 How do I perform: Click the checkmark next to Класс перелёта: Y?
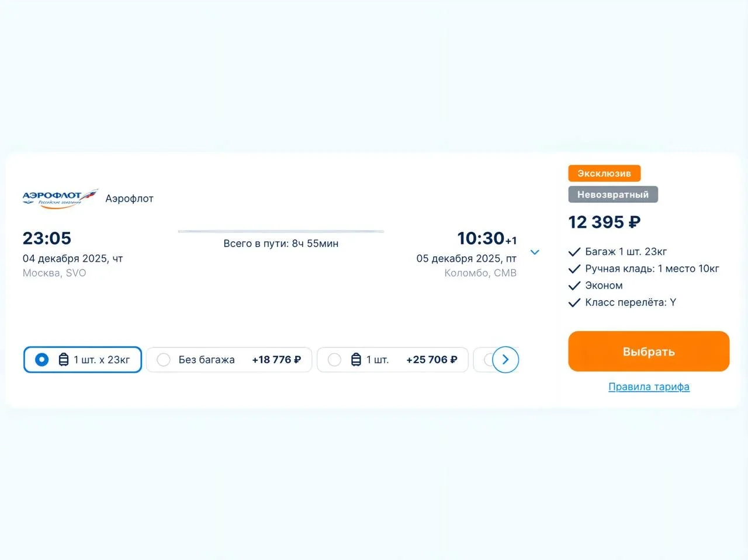click(574, 303)
